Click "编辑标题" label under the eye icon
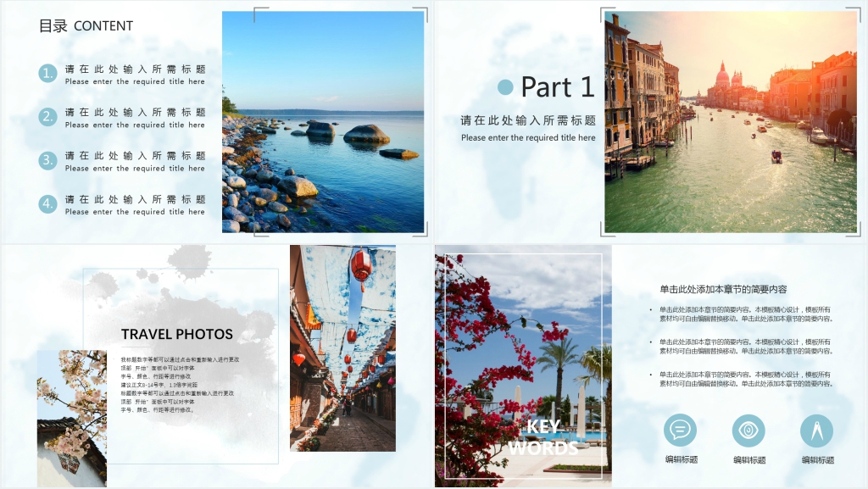The height and width of the screenshot is (489, 868). click(748, 460)
